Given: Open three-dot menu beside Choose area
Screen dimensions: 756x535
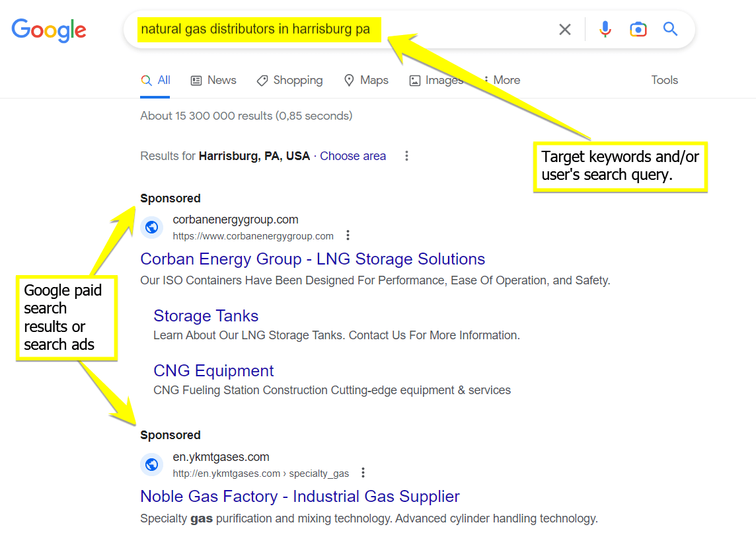Looking at the screenshot, I should click(x=407, y=156).
